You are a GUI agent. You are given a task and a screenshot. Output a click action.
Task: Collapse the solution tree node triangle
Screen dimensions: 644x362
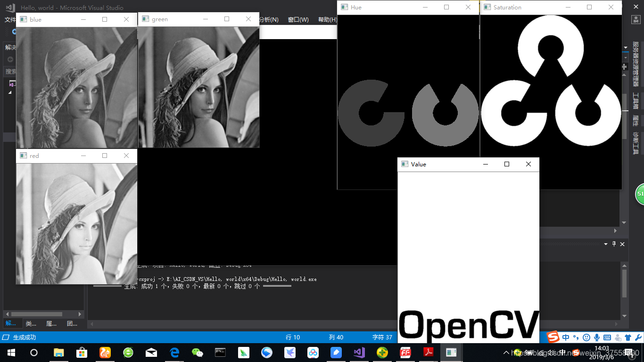coord(10,93)
